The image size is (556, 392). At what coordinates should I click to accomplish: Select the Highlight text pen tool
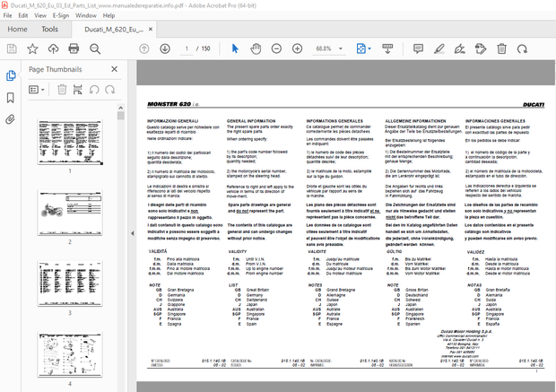(439, 48)
